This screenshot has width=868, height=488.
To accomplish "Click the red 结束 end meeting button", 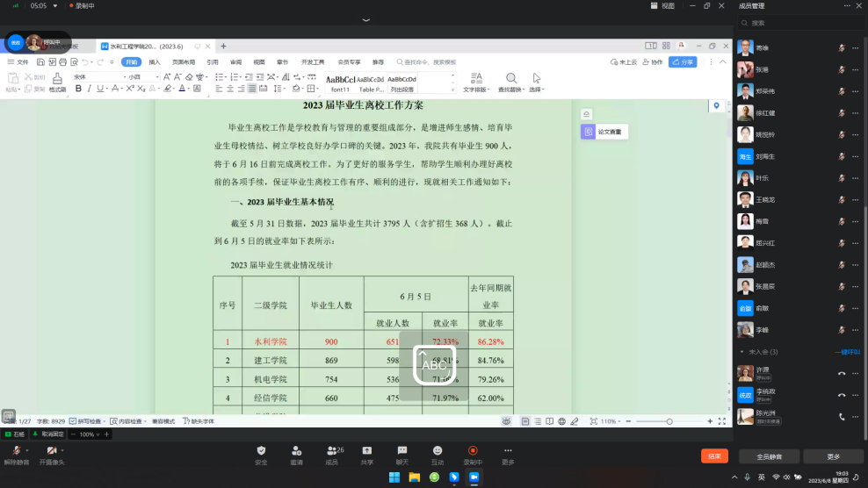I will pos(714,456).
